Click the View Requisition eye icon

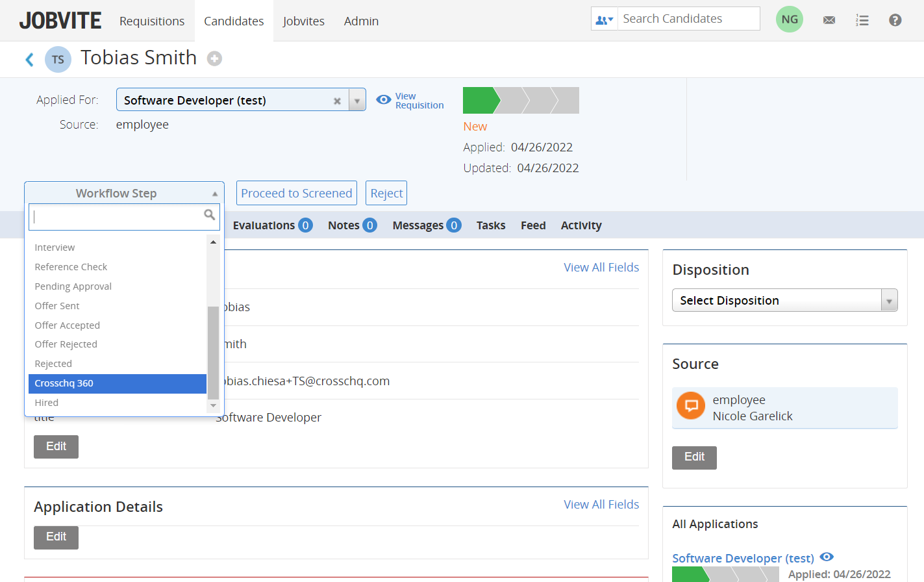coord(383,100)
